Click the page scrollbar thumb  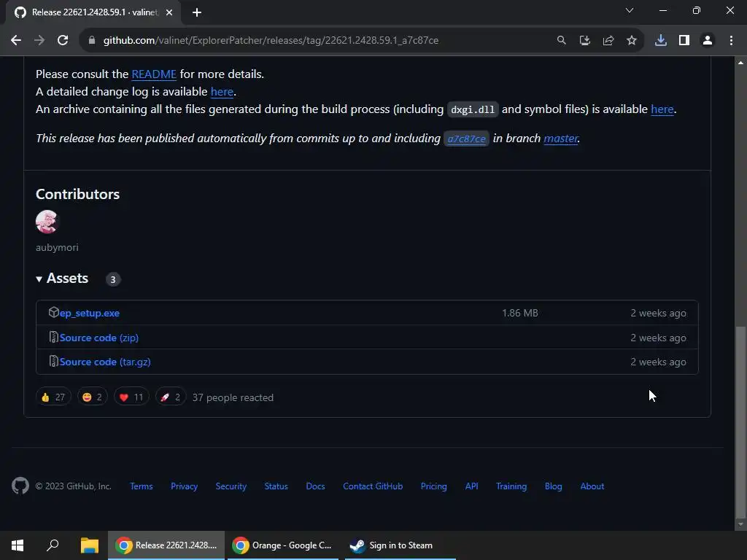point(740,421)
